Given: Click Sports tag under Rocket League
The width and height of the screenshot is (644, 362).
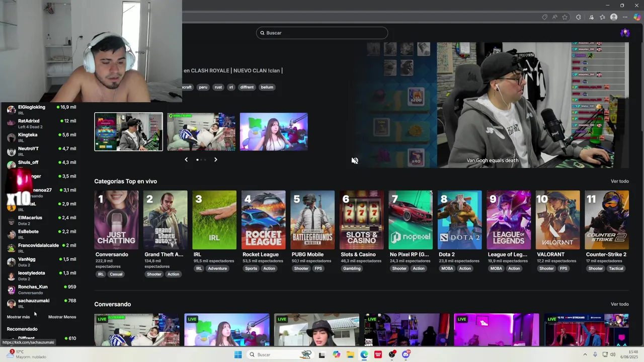Looking at the screenshot, I should tap(251, 268).
